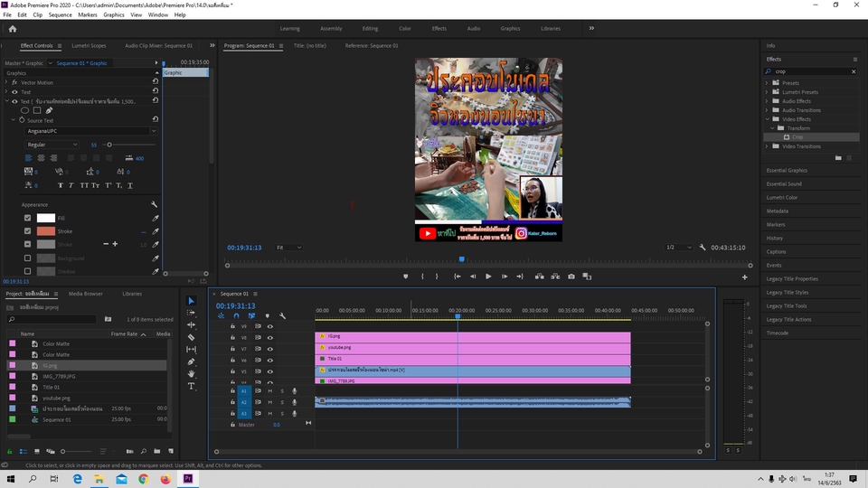Image resolution: width=868 pixels, height=488 pixels.
Task: Hide track V7 output eye
Action: coord(270,349)
